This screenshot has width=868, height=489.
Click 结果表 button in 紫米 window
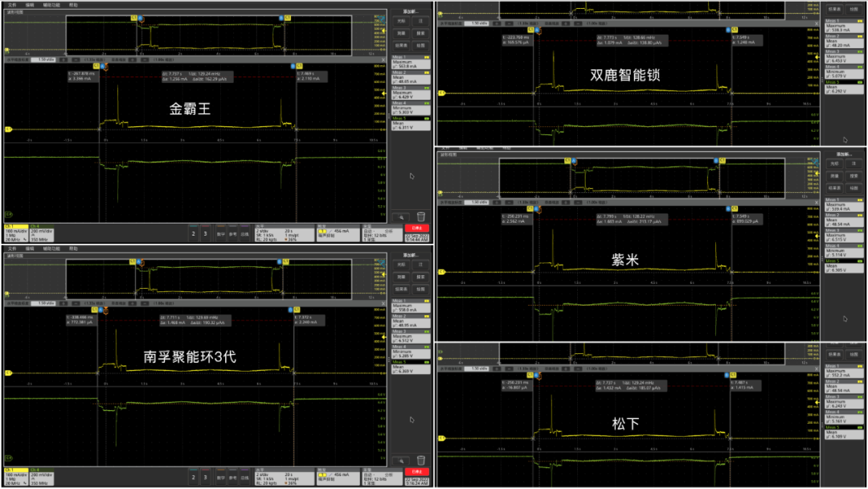834,188
